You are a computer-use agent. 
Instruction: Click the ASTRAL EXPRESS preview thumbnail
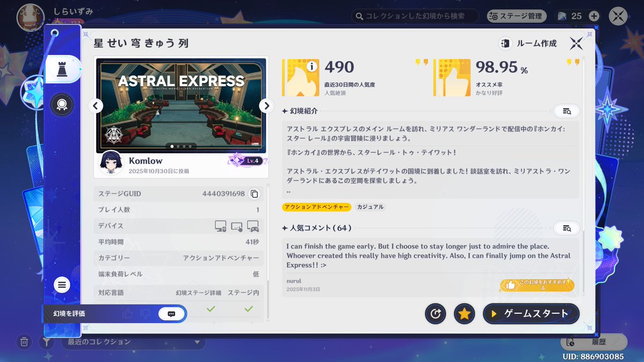181,106
